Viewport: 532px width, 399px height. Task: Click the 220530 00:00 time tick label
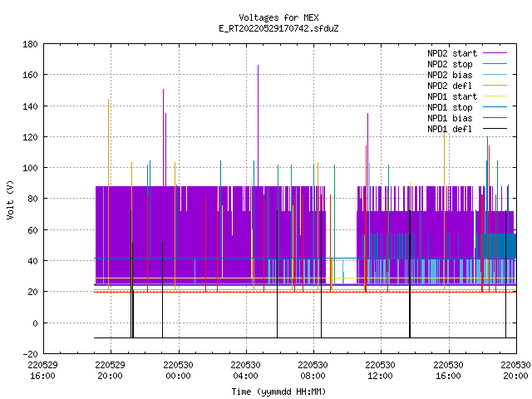point(178,370)
